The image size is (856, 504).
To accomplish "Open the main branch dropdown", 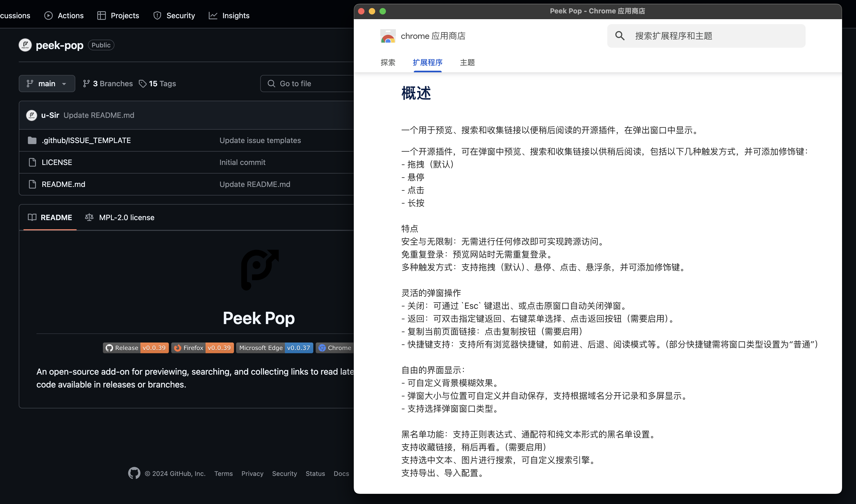I will pos(47,84).
